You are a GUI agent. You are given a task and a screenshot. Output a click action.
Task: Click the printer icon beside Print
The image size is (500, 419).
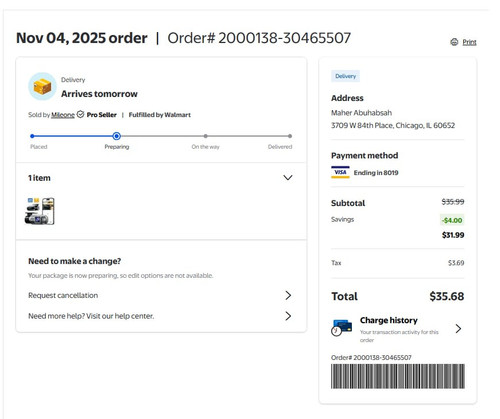(x=454, y=42)
